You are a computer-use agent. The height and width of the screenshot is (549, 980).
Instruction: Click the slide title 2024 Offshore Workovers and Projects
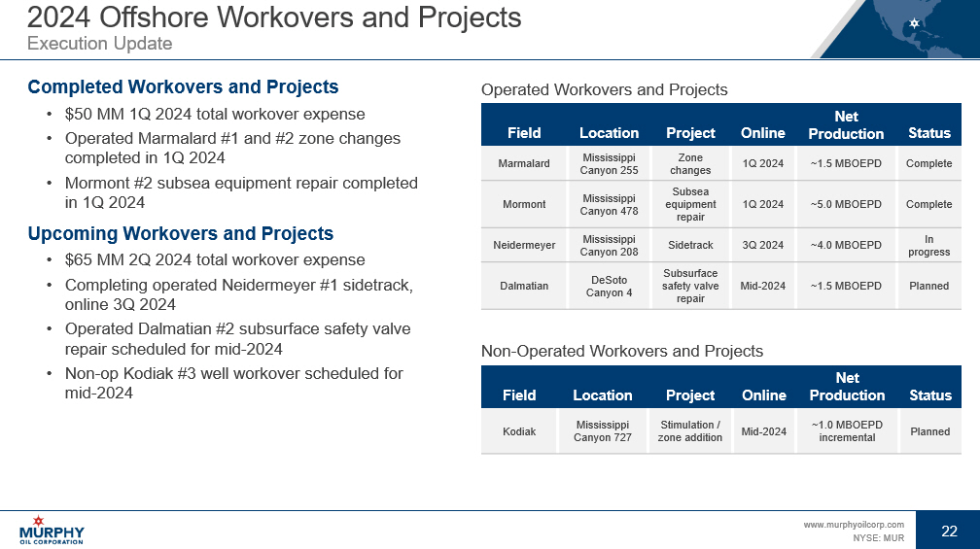274,17
